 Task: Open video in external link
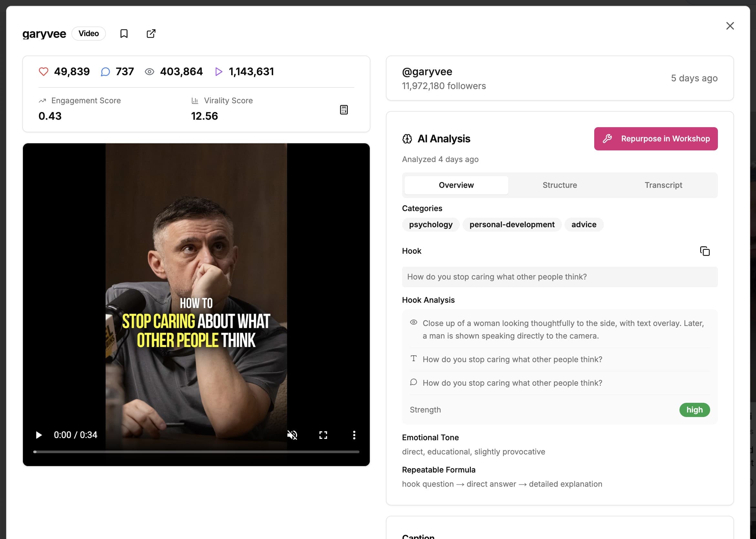click(x=151, y=34)
